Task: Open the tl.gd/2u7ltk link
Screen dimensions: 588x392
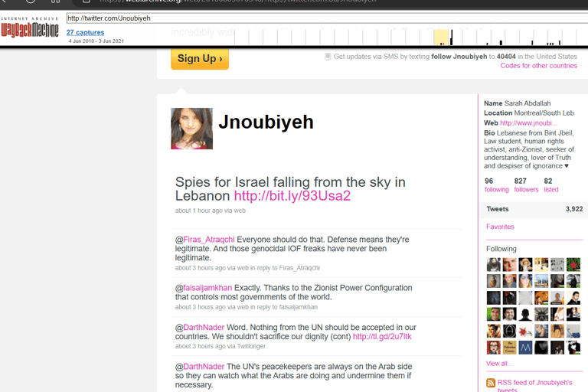Action: click(x=382, y=336)
